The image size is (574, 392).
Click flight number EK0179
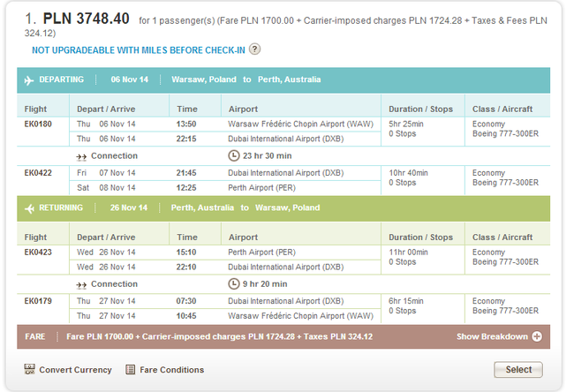[x=38, y=301]
